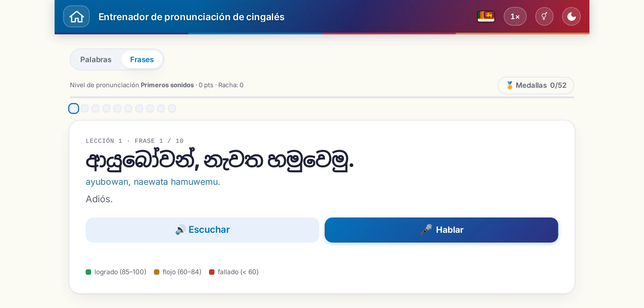Click the Sinhala phrase text
The height and width of the screenshot is (308, 644).
[x=220, y=160]
